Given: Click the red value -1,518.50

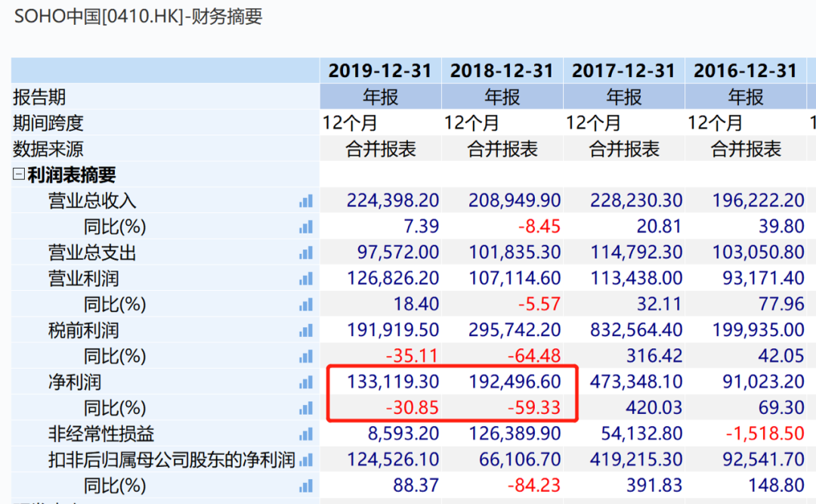Looking at the screenshot, I should pos(765,434).
